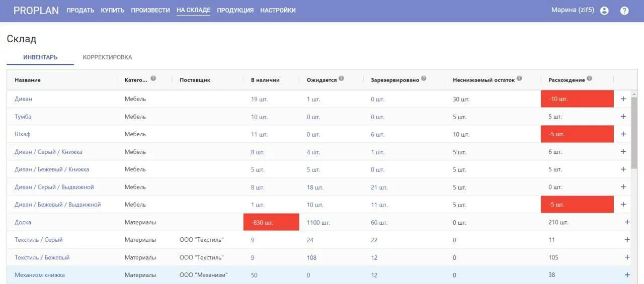644x284 pixels.
Task: Open the Механизм книжка link
Action: pyautogui.click(x=40, y=275)
